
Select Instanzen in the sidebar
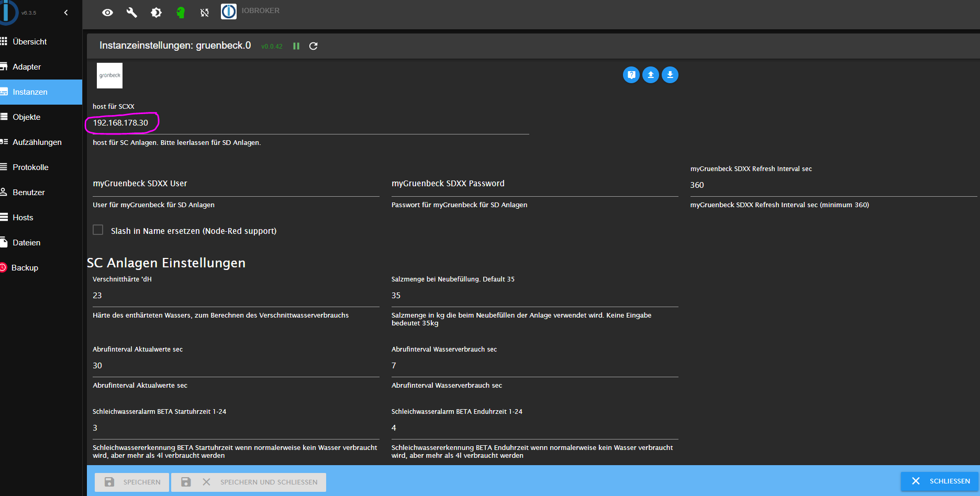click(x=41, y=92)
